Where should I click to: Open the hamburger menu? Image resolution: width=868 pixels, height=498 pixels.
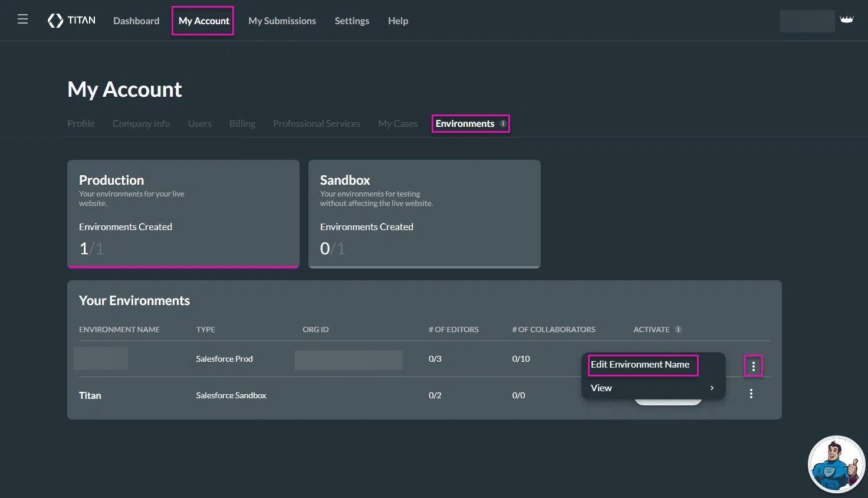click(x=23, y=19)
